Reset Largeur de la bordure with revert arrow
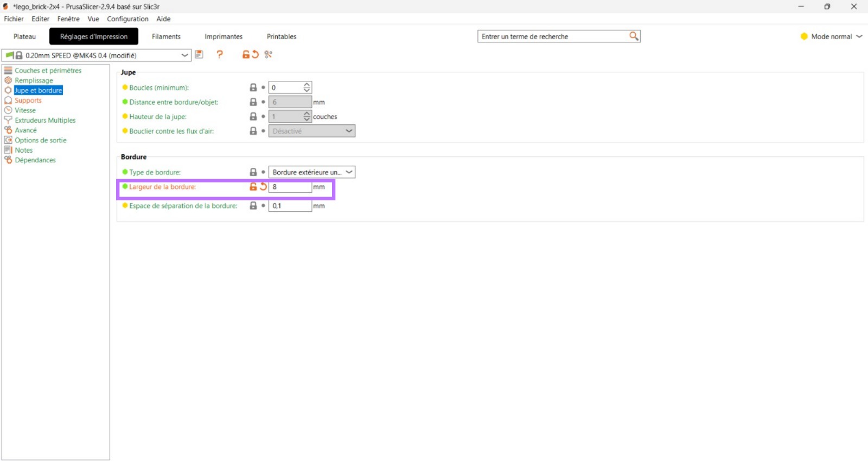868x461 pixels. coord(264,187)
